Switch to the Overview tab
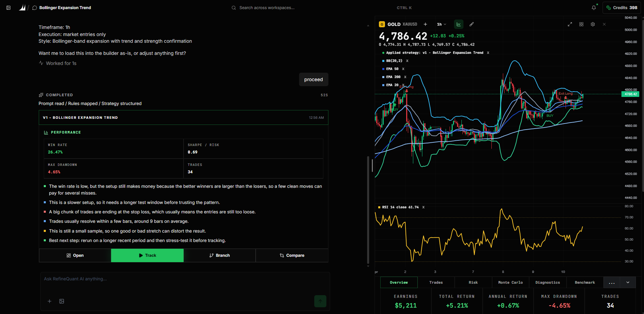 pos(399,282)
